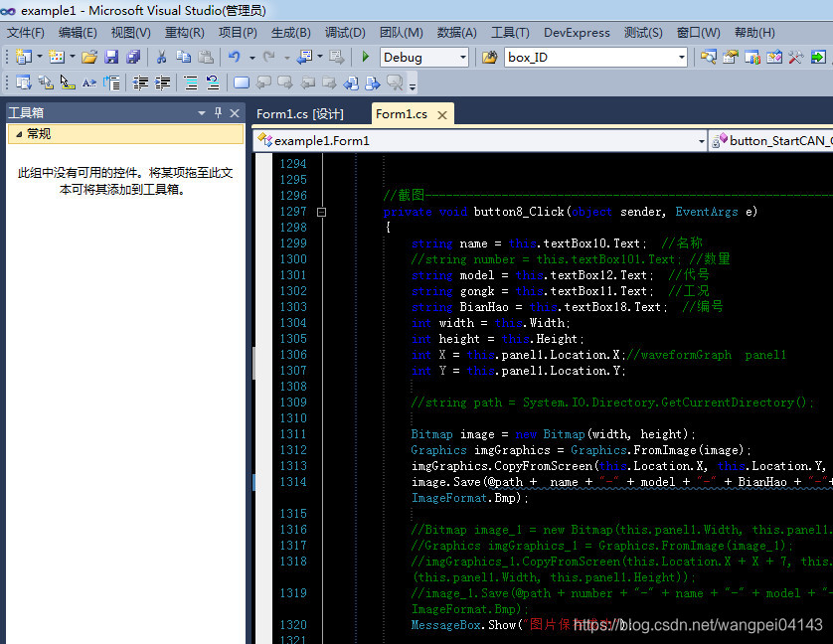Screen dimensions: 833x644
Task: Open the Properties Window toolbar icon
Action: coord(731,57)
